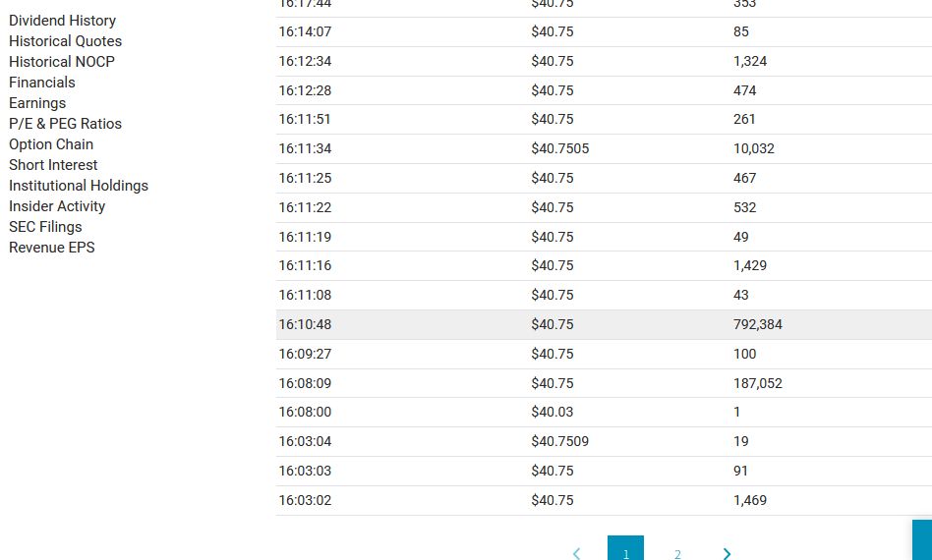Open Insider Activity in sidebar
The width and height of the screenshot is (932, 560).
pos(57,206)
